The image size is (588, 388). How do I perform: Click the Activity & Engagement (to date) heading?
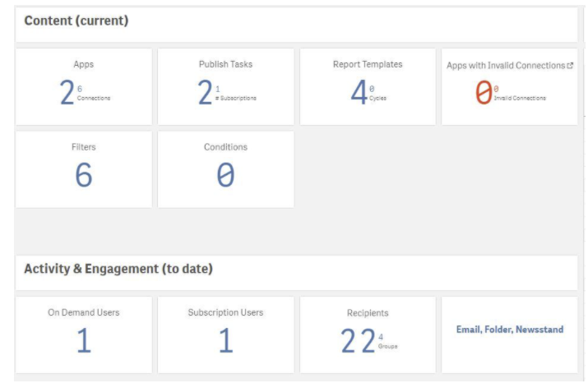118,269
